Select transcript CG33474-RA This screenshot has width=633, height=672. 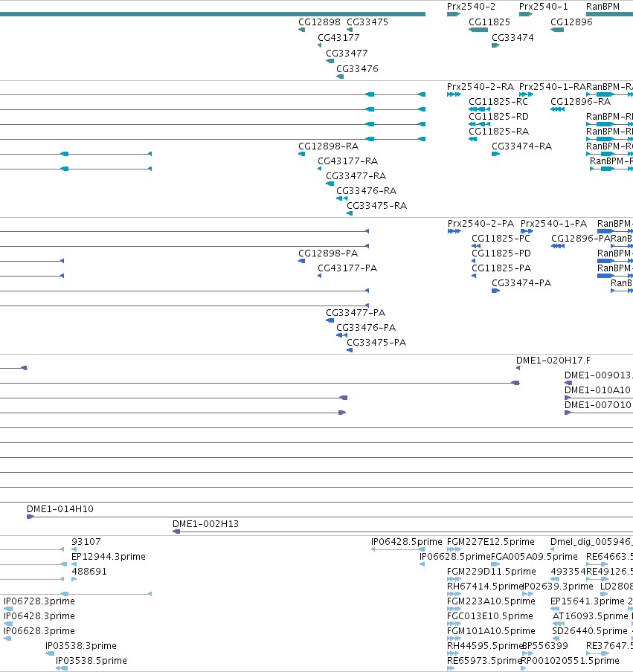[521, 146]
